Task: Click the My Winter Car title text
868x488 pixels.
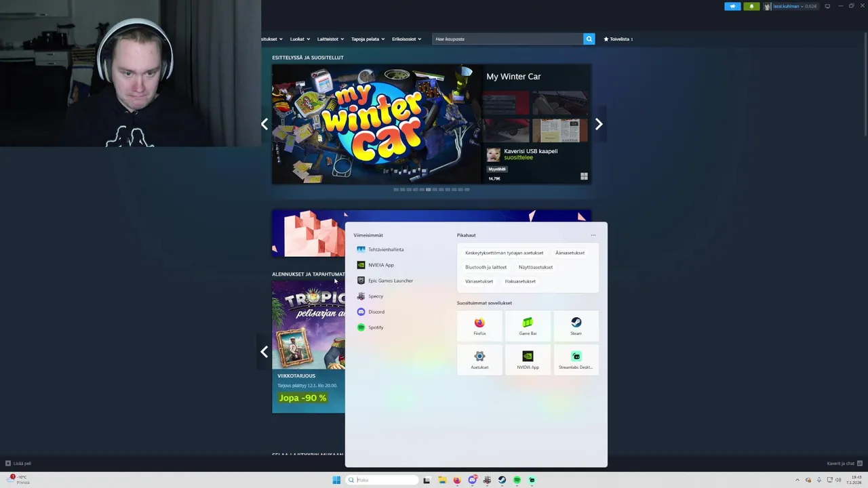Action: [x=513, y=77]
